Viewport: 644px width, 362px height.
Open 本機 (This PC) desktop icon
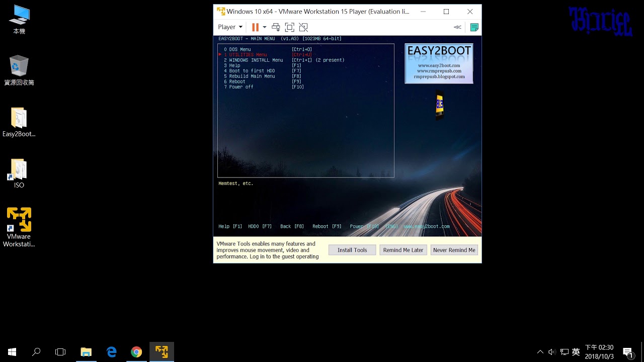[x=19, y=20]
